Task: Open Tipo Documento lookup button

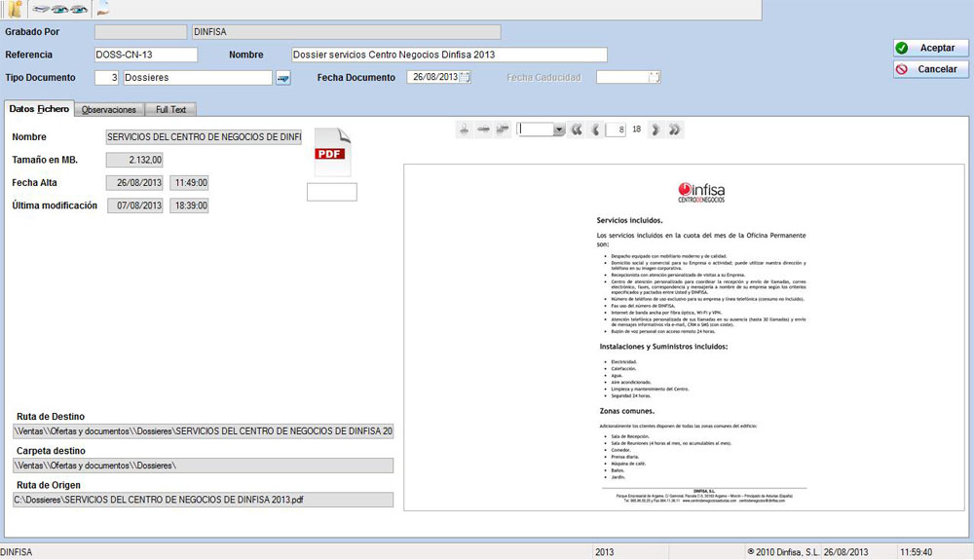Action: pyautogui.click(x=283, y=78)
